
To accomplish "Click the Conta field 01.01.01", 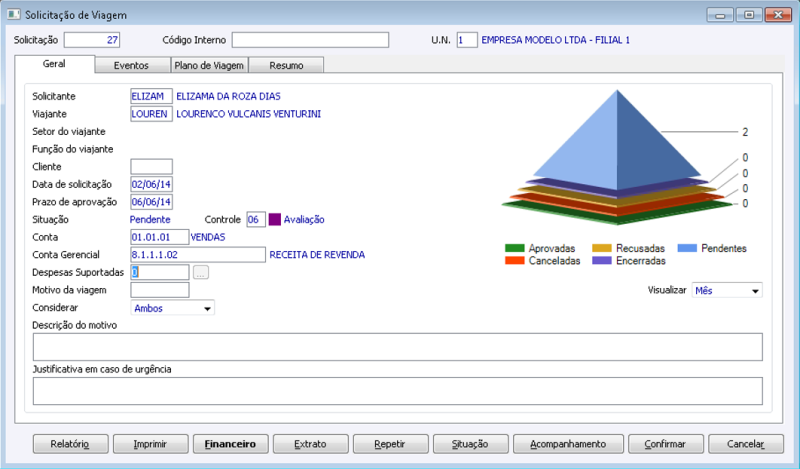I will tap(160, 237).
